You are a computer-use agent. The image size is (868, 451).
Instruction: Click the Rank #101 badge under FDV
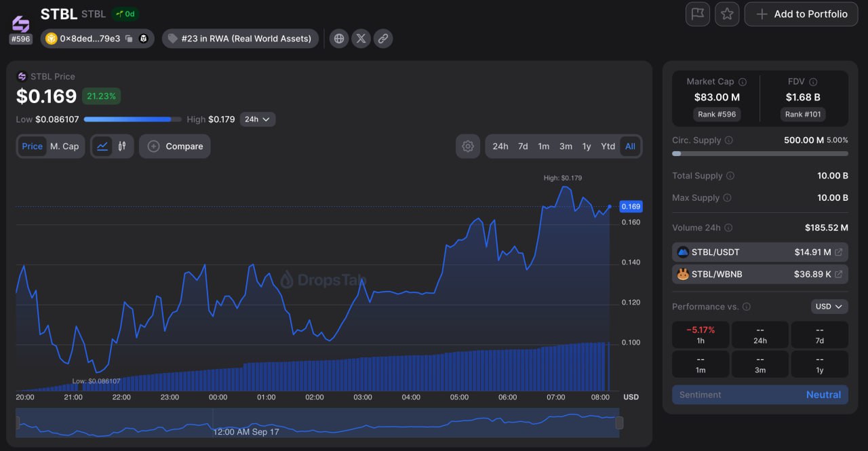[803, 115]
